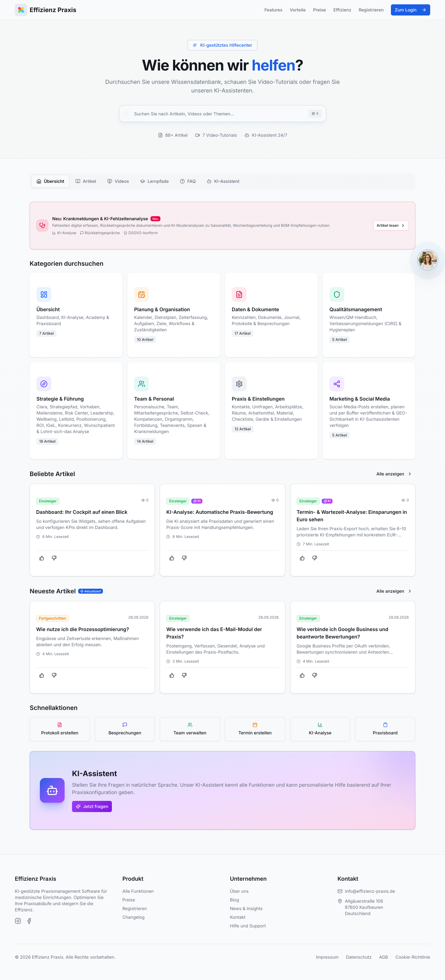Image resolution: width=445 pixels, height=980 pixels.
Task: Like the Dashboard Cockpit article
Action: [x=42, y=558]
